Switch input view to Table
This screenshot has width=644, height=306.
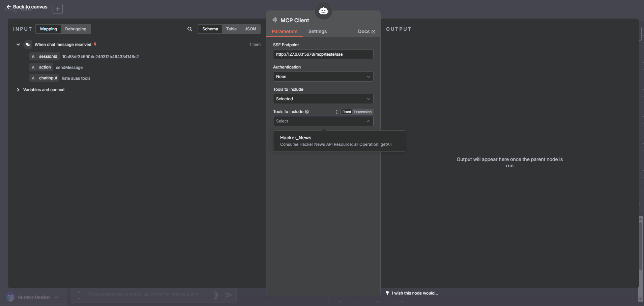[232, 29]
